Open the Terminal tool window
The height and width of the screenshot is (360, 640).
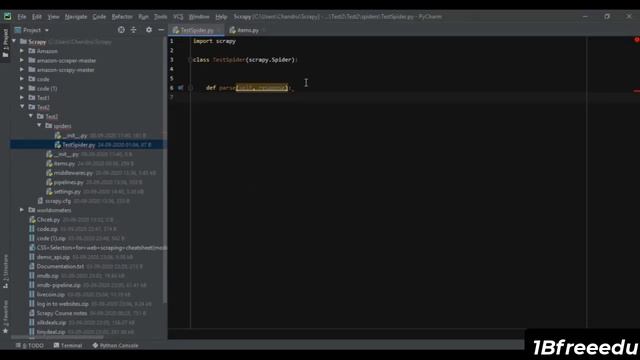68,345
